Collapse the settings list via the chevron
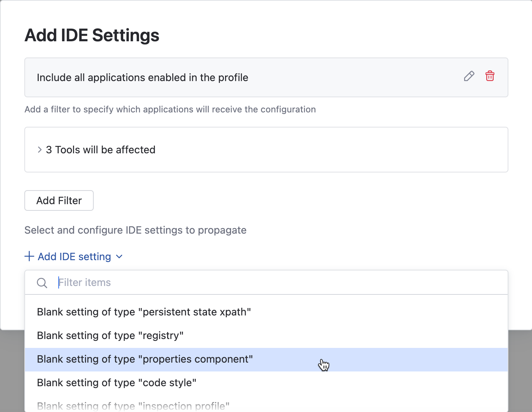 point(119,257)
